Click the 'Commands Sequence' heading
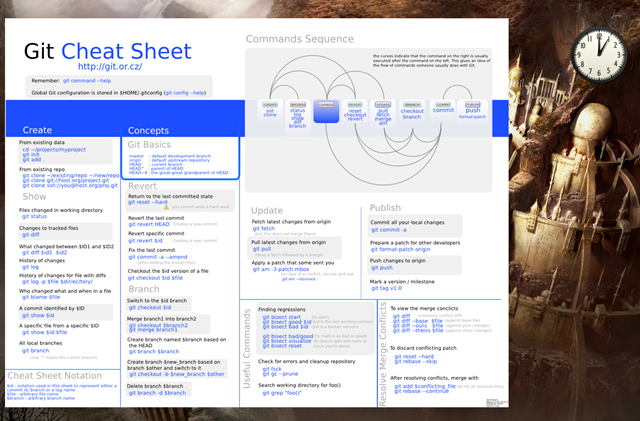 tap(300, 39)
